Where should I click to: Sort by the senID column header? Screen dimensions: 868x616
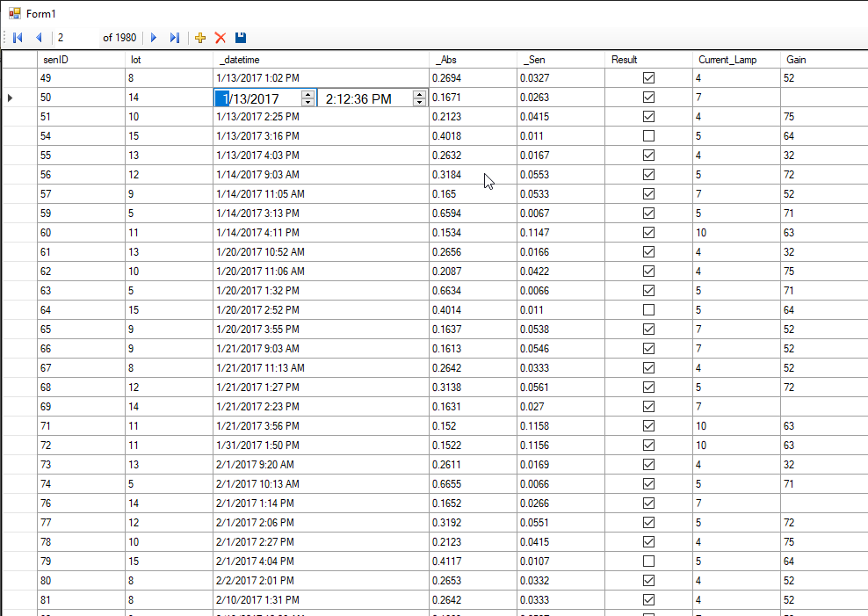pos(81,60)
